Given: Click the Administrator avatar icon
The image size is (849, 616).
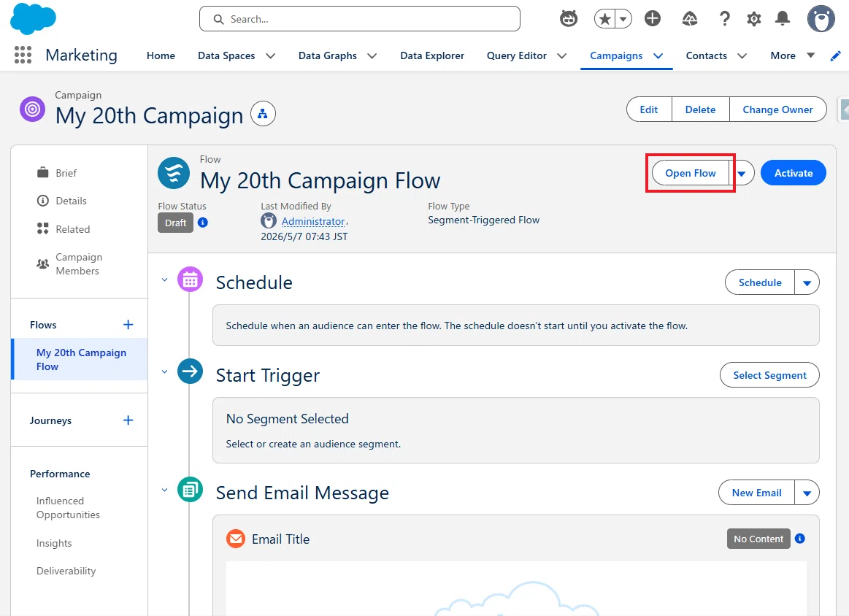Looking at the screenshot, I should click(269, 221).
